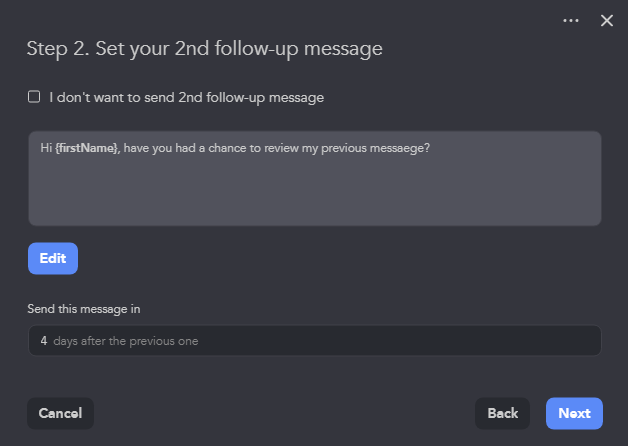The image size is (628, 446).
Task: Proceed with the Next button
Action: pyautogui.click(x=574, y=413)
